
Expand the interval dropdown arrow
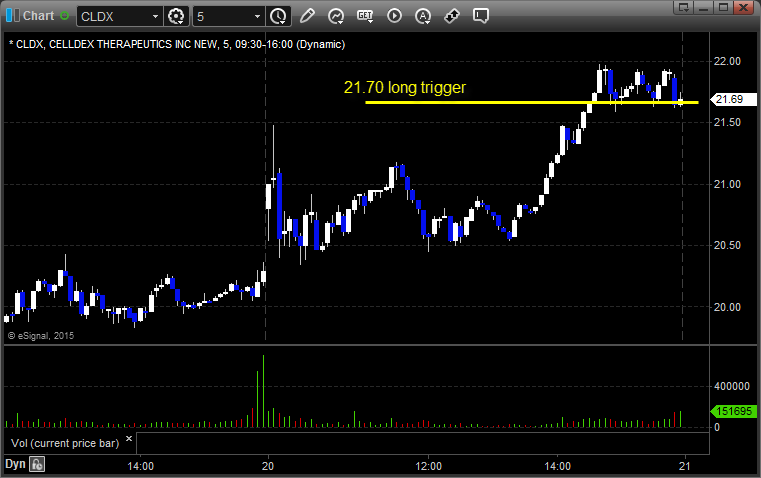tap(258, 16)
